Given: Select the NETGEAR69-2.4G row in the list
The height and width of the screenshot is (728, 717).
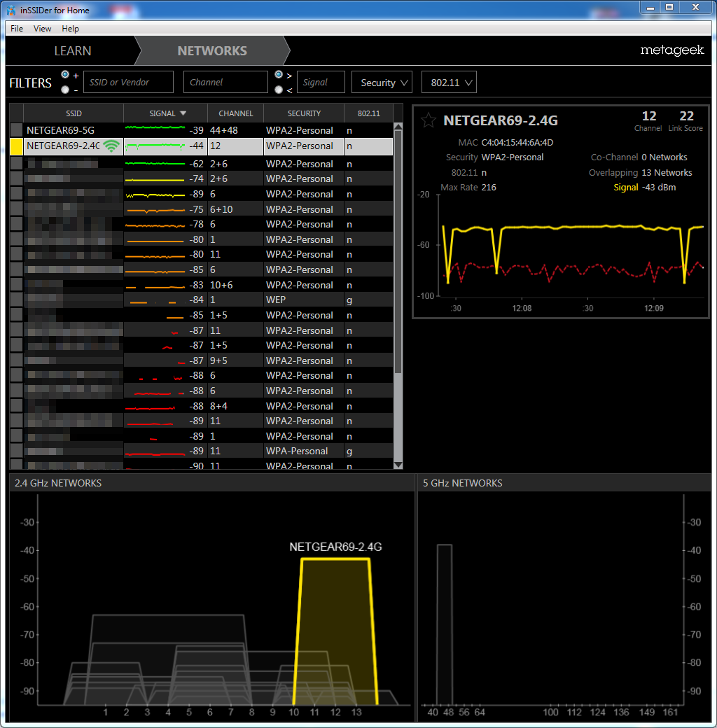Looking at the screenshot, I should [x=202, y=146].
